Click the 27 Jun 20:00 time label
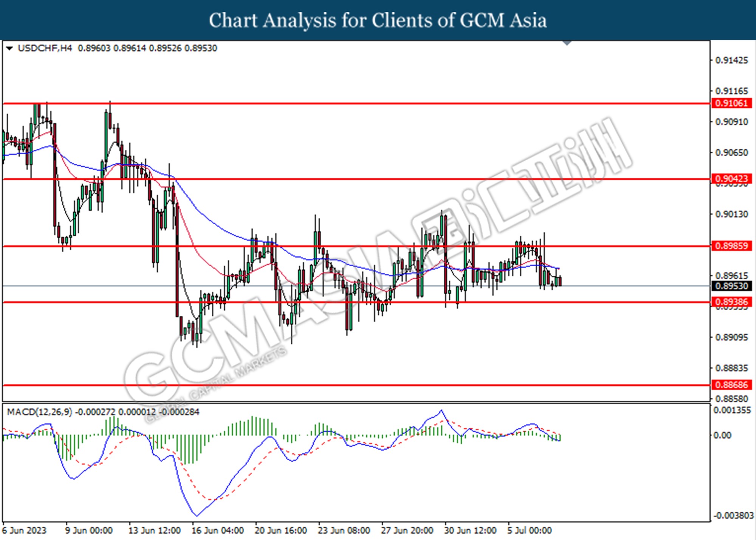756x540 pixels. (407, 531)
